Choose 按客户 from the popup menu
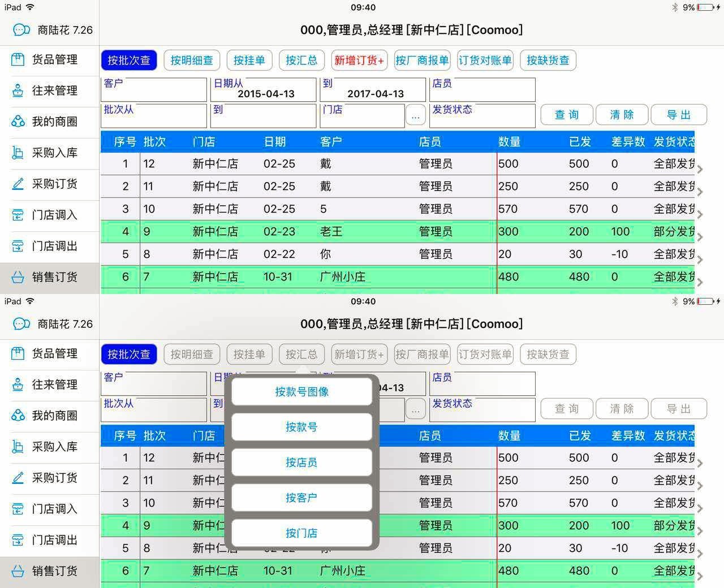Viewport: 724px width, 588px height. coord(302,498)
